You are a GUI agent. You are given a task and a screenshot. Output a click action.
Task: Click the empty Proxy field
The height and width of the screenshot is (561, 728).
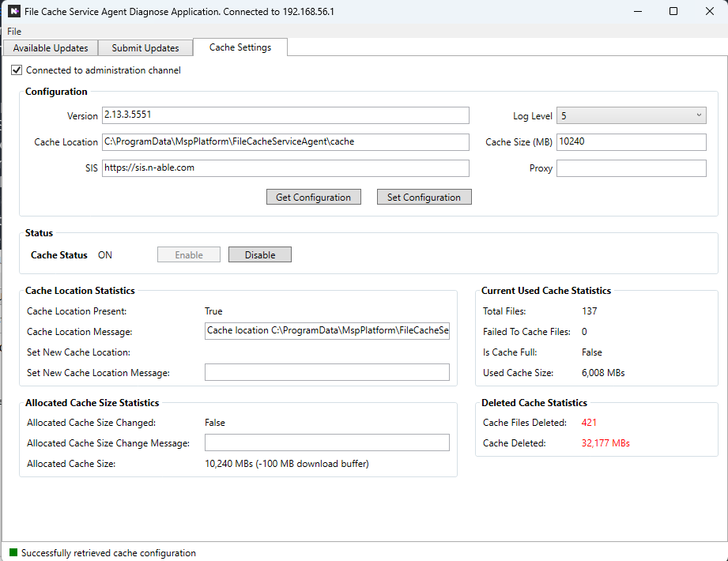click(631, 168)
